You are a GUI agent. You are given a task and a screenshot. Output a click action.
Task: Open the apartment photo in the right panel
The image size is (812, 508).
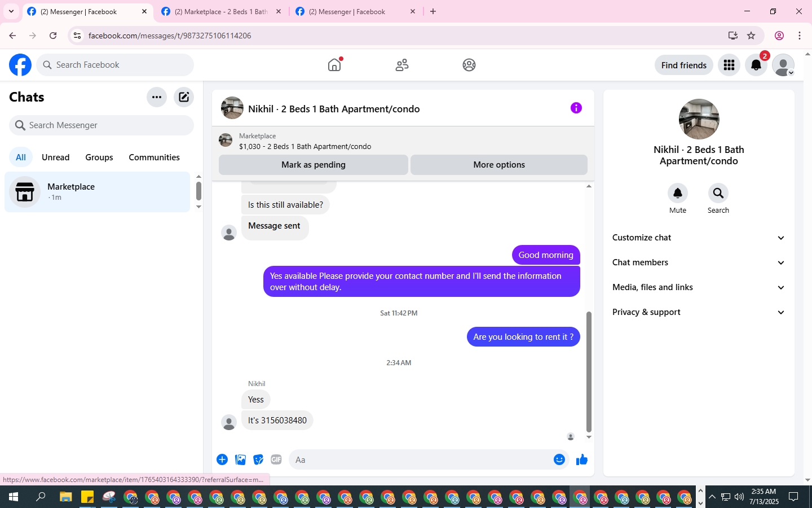[x=699, y=119]
